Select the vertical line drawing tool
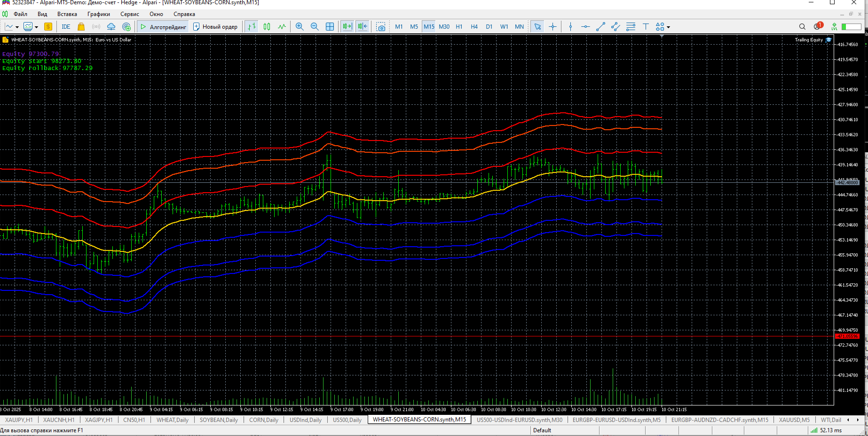The width and height of the screenshot is (868, 436). point(570,27)
